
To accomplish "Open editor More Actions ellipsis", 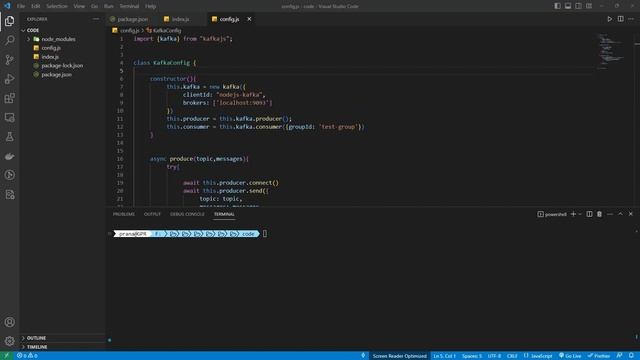I will click(x=631, y=19).
